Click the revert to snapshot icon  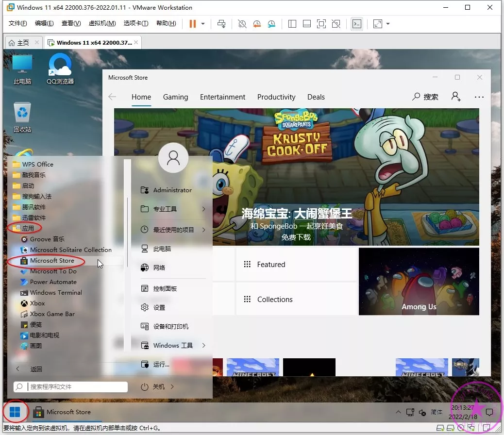257,24
